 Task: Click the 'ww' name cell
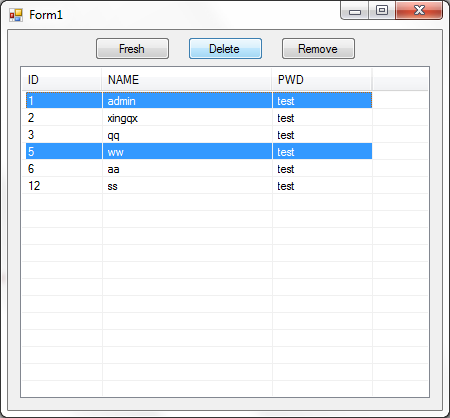(x=187, y=151)
